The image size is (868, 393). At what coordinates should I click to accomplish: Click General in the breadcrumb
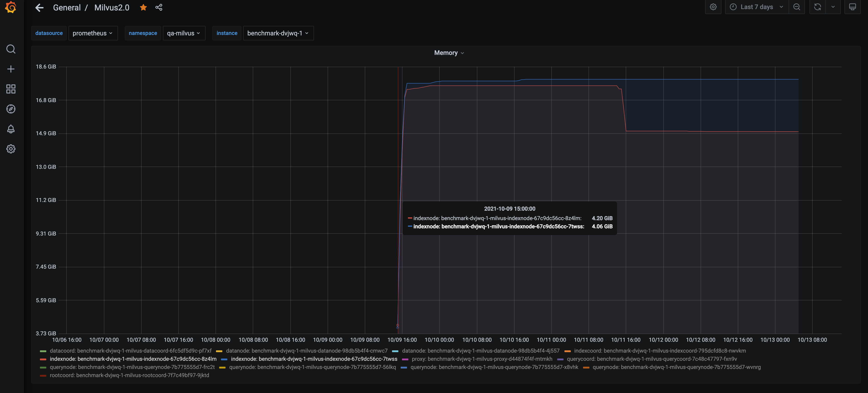click(67, 7)
